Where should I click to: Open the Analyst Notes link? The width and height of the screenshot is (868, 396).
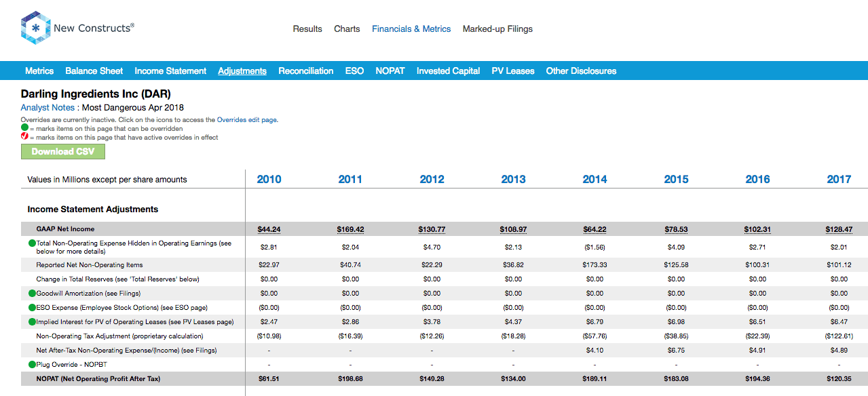47,107
